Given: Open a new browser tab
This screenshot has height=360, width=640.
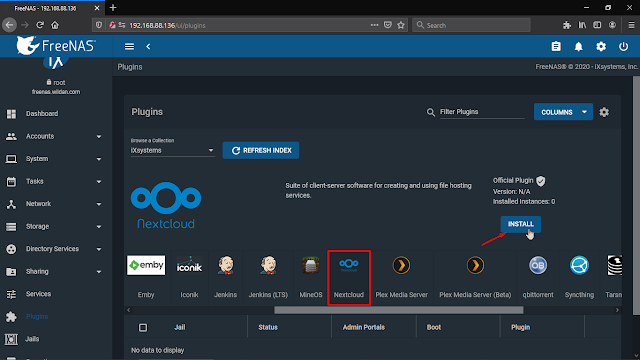Looking at the screenshot, I should tap(113, 7).
